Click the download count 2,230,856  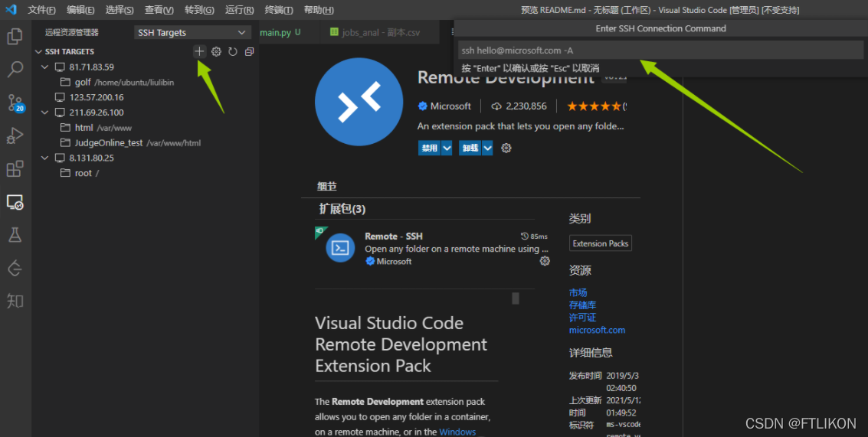click(519, 106)
